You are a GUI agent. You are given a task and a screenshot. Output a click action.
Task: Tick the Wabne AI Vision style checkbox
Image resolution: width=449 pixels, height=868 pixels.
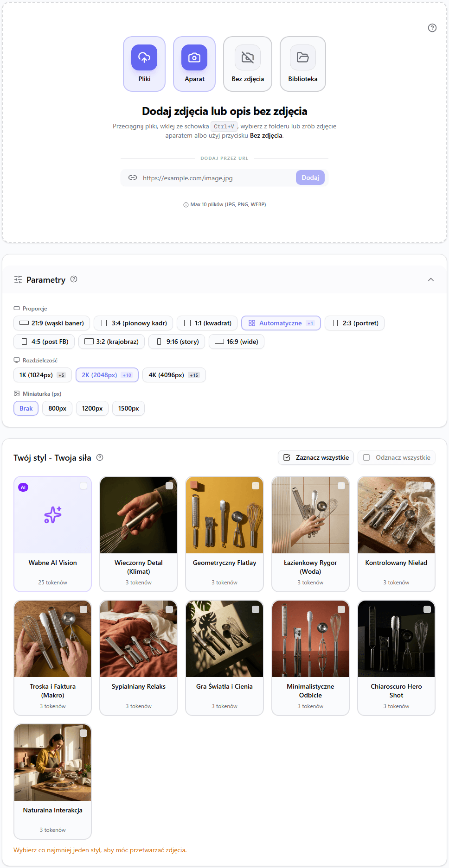coord(83,486)
